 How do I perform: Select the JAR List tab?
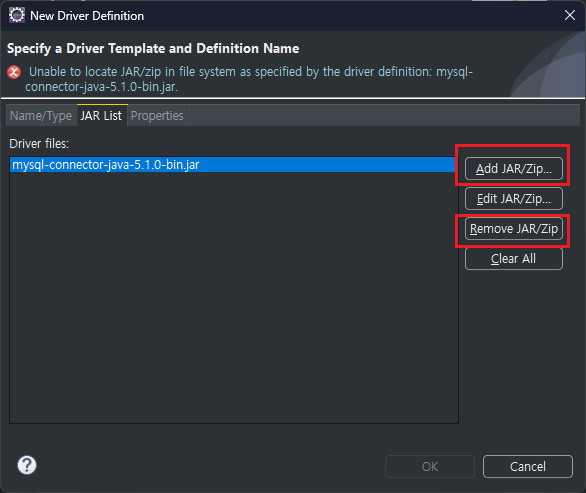(x=101, y=115)
